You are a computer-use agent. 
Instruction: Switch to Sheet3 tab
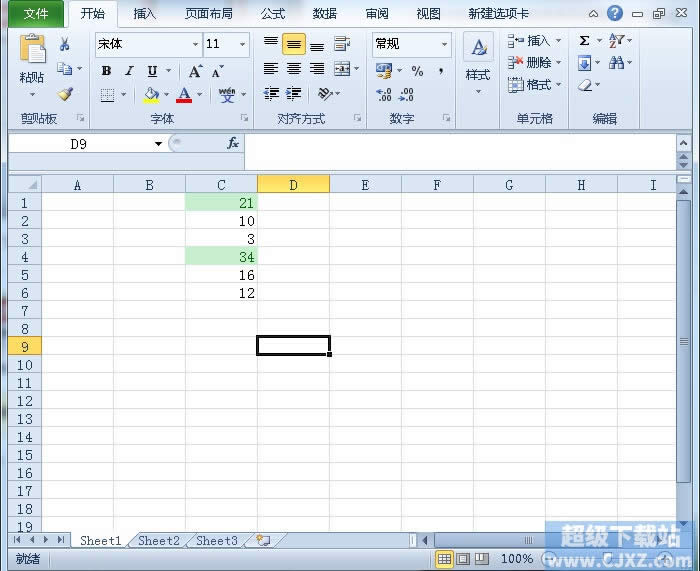217,541
